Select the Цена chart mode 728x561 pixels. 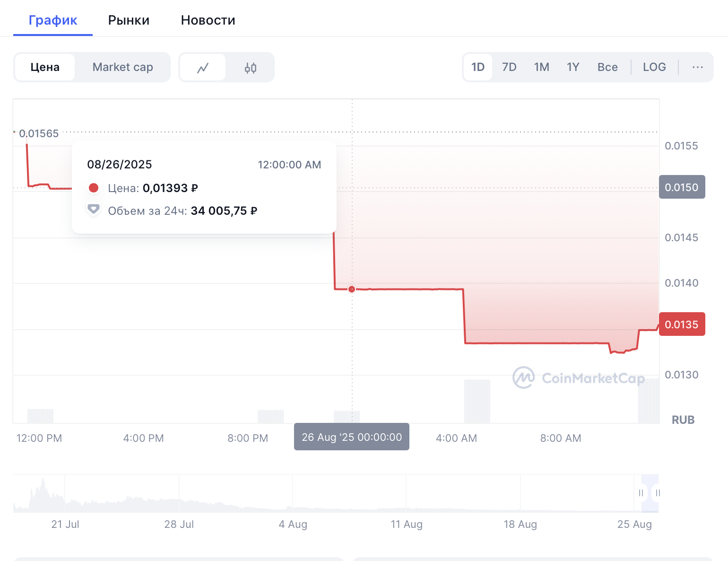pyautogui.click(x=45, y=67)
